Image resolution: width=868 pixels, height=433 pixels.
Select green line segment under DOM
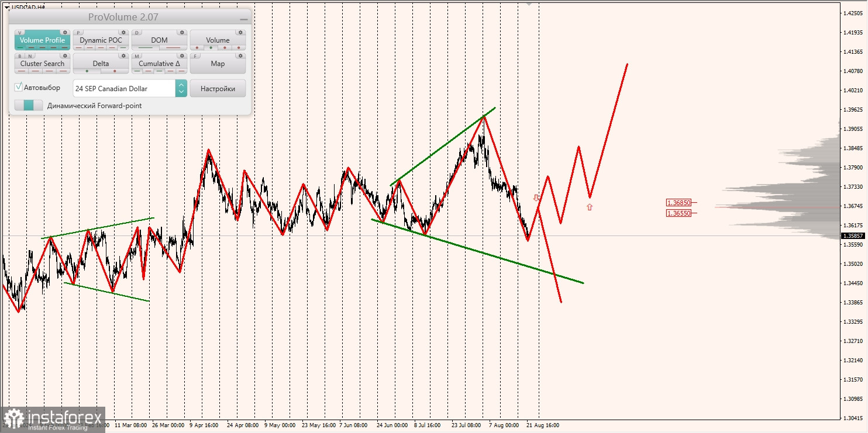[x=145, y=48]
